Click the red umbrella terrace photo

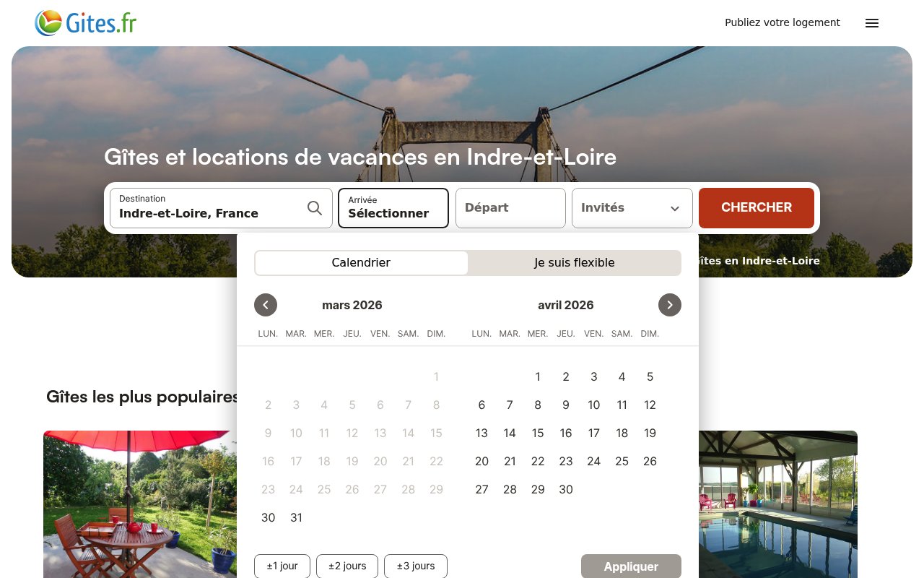139,504
